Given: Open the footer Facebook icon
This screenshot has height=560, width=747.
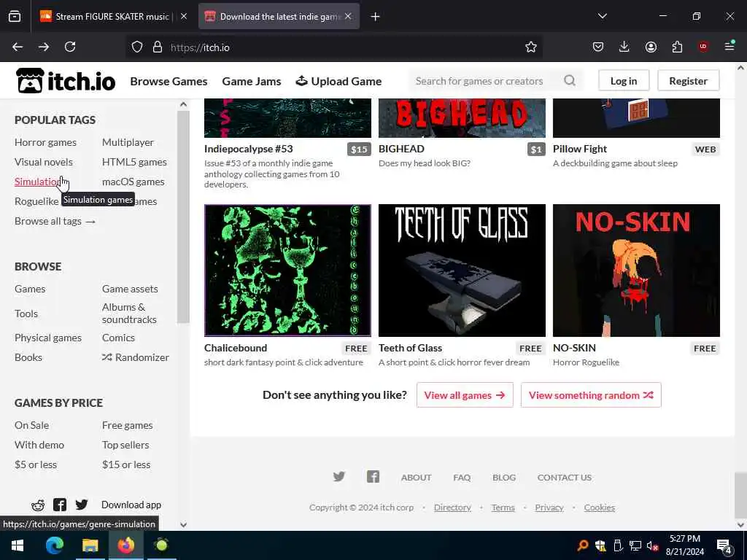Looking at the screenshot, I should click(x=373, y=477).
